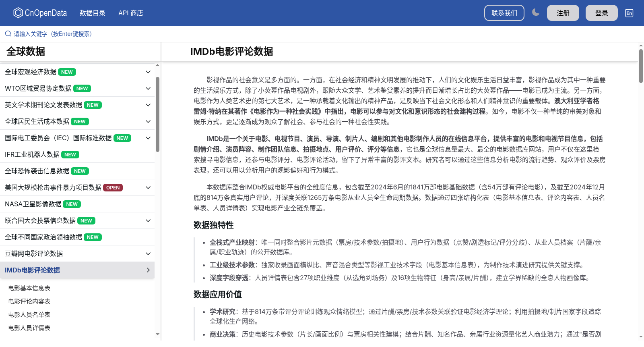Open IFR工业机器人数据 item
Screen dimensions: 644x347
[77, 154]
